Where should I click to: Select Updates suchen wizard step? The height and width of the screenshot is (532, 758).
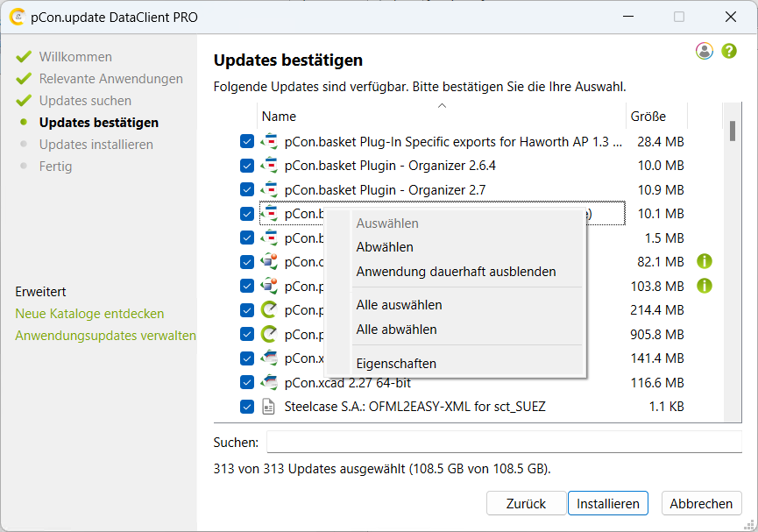[x=85, y=101]
